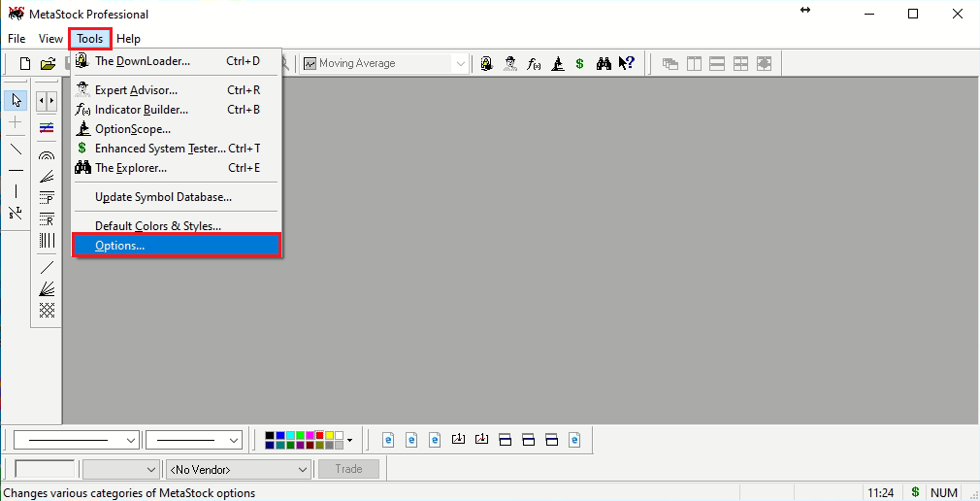Click the Indicator Builder f(x) toolbar icon
The image size is (980, 501).
pyautogui.click(x=534, y=63)
